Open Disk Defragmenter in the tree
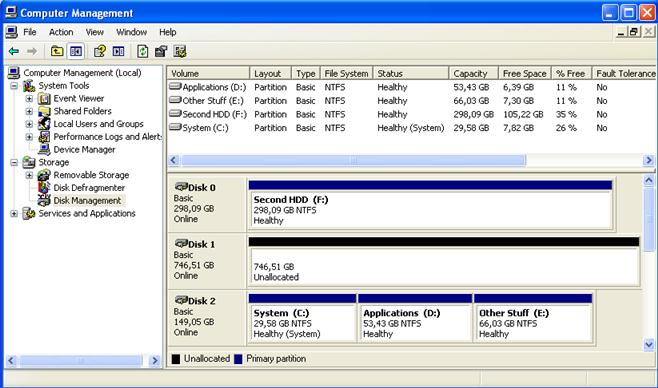Viewport: 658px width, 388px height. click(89, 188)
